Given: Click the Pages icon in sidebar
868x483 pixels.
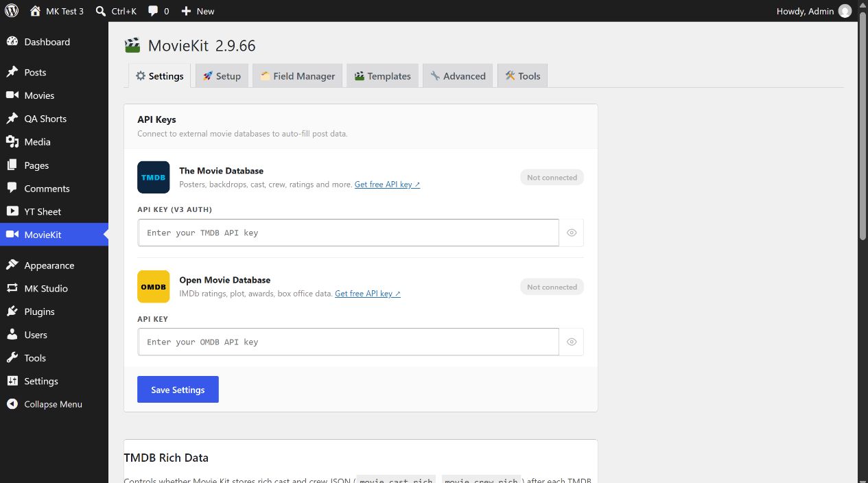Looking at the screenshot, I should point(12,165).
